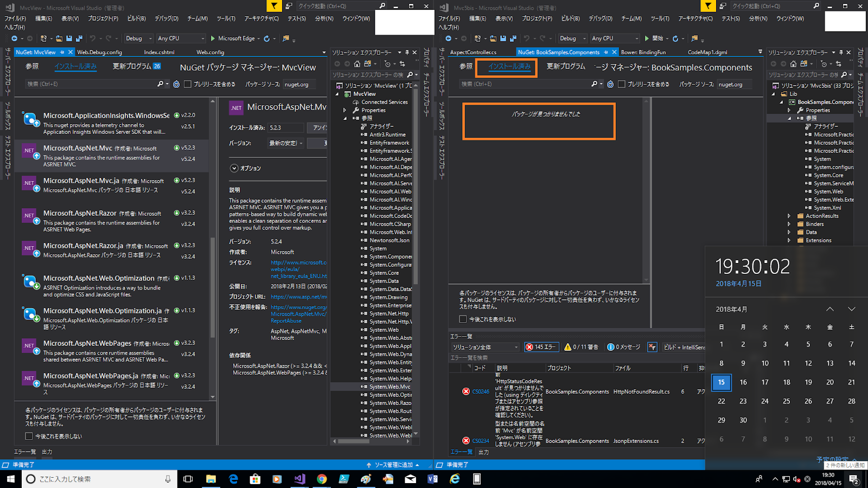Open Visual Studio from the taskbar
868x488 pixels.
coord(299,479)
